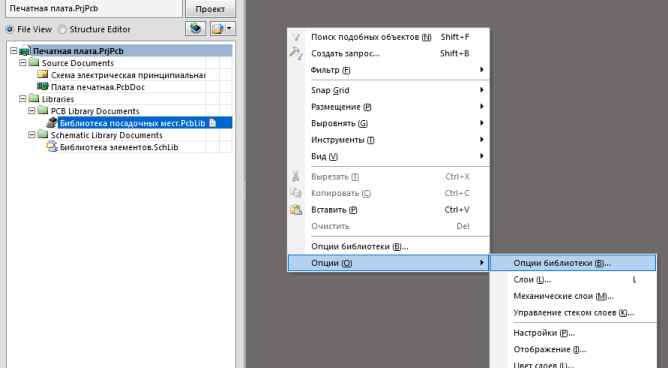Collapse the Печатная плата.PrjPcb project node
668x368 pixels.
(14, 51)
